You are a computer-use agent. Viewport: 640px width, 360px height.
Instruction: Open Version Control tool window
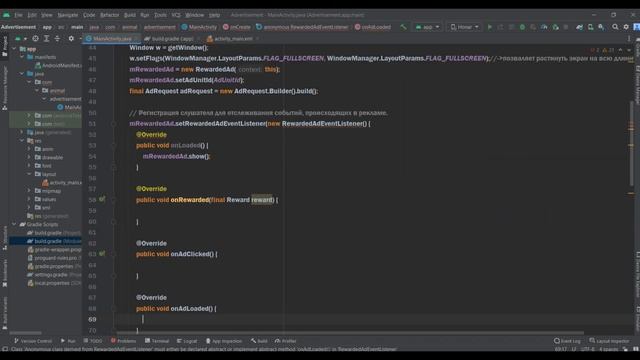pos(33,341)
